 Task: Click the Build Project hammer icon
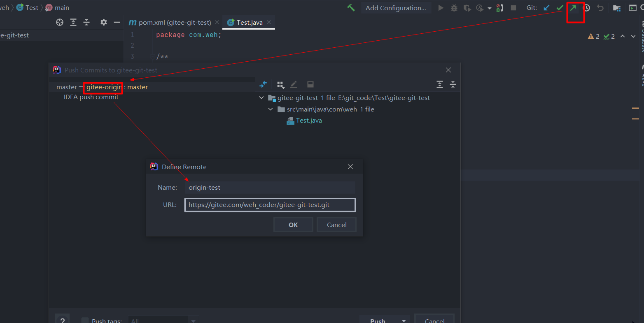point(351,8)
